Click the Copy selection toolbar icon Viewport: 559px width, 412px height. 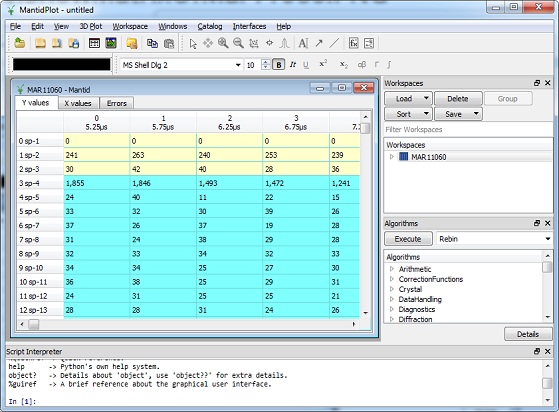point(152,43)
